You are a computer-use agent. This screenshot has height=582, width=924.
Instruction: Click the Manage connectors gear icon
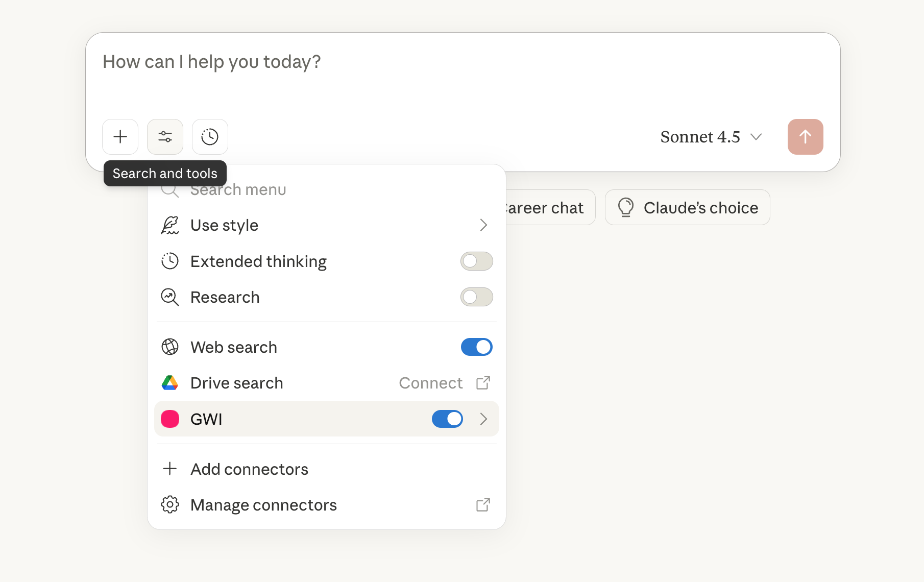(x=170, y=505)
